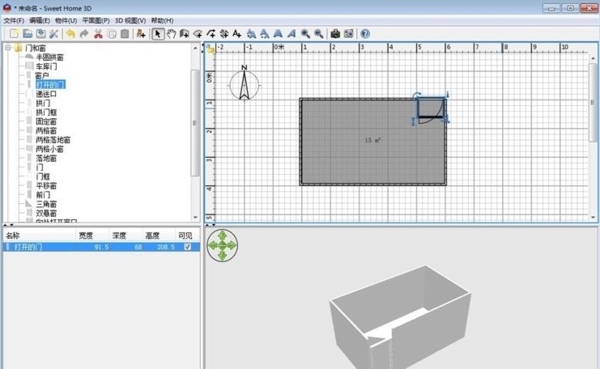Screen dimensions: 600x369
Task: Select the Create rooms tool
Action: (198, 34)
